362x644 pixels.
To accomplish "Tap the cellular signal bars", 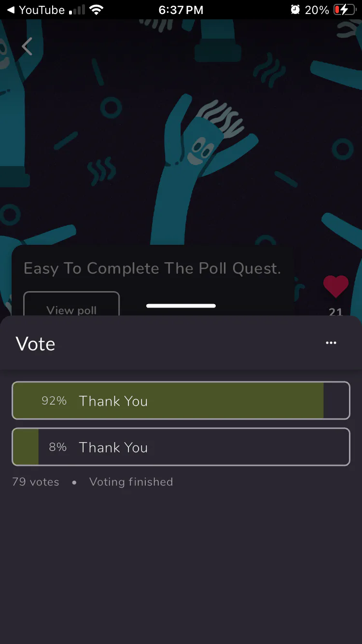I will tap(77, 10).
